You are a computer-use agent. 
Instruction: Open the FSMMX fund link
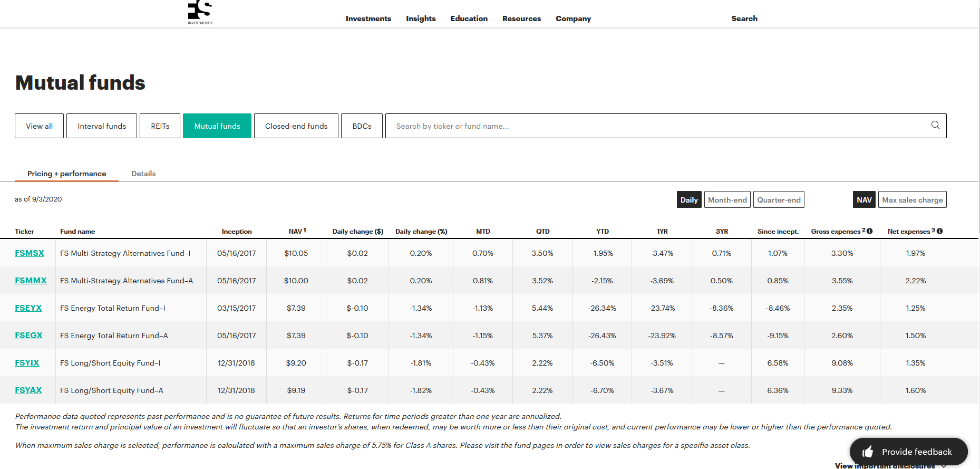coord(31,281)
